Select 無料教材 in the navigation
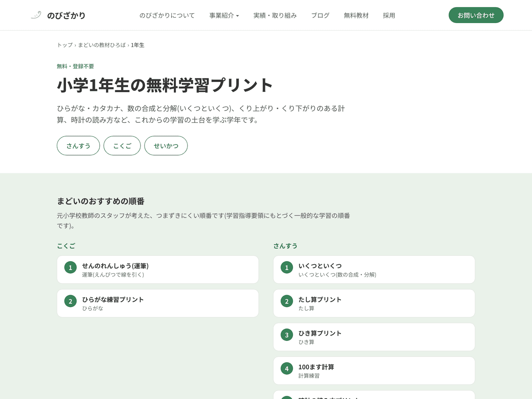The height and width of the screenshot is (399, 532). coord(356,16)
